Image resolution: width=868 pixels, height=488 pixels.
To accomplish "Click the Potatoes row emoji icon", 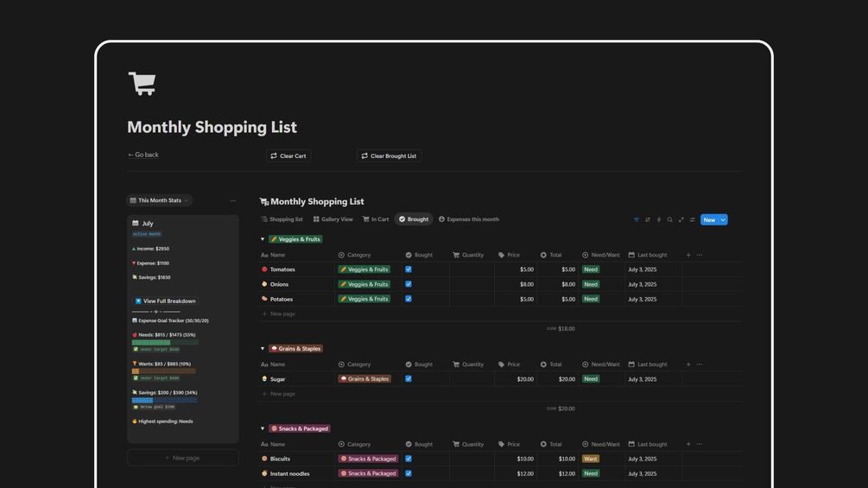I will click(264, 299).
